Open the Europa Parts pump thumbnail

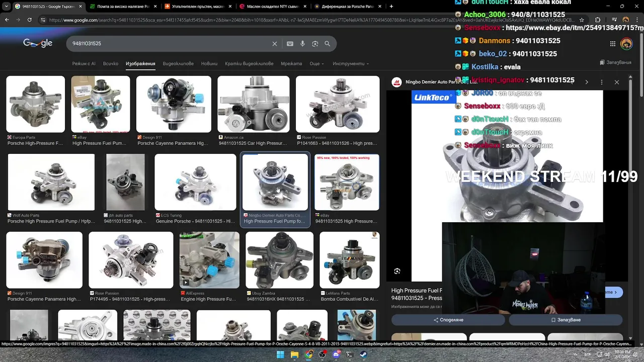coord(35,104)
